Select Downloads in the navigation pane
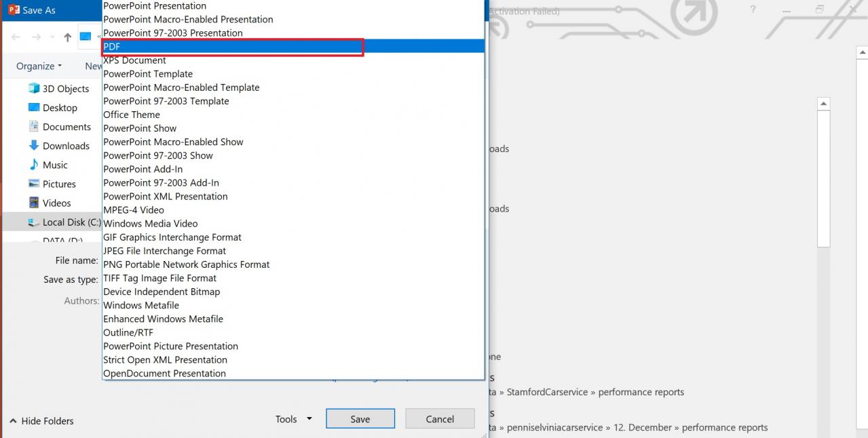This screenshot has height=438, width=868. click(x=66, y=145)
